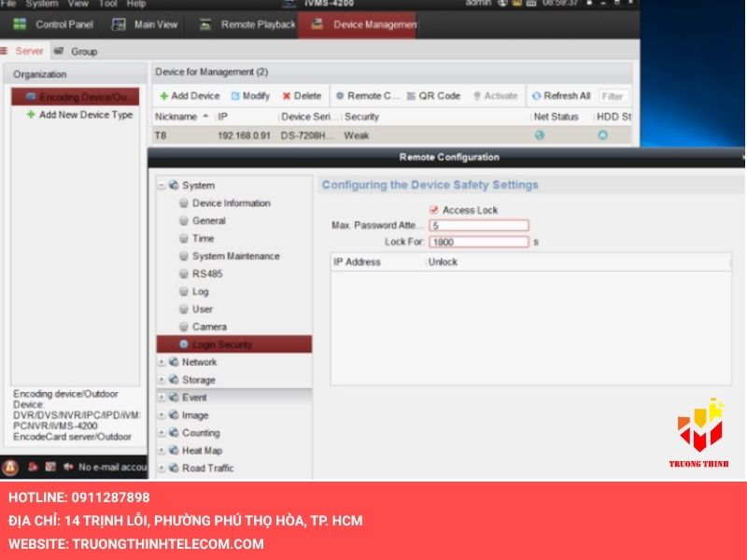Expand the Heat Map tree node
The width and height of the screenshot is (747, 560).
(162, 451)
